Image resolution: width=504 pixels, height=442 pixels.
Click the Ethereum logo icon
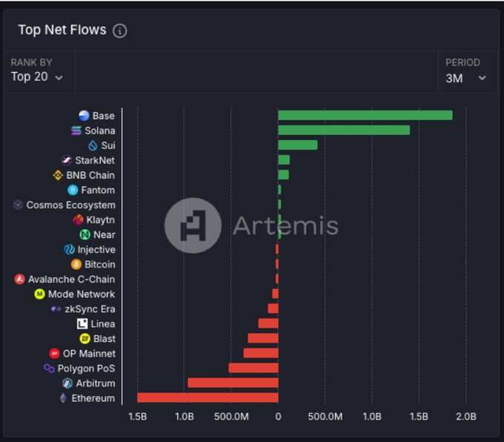tap(63, 398)
